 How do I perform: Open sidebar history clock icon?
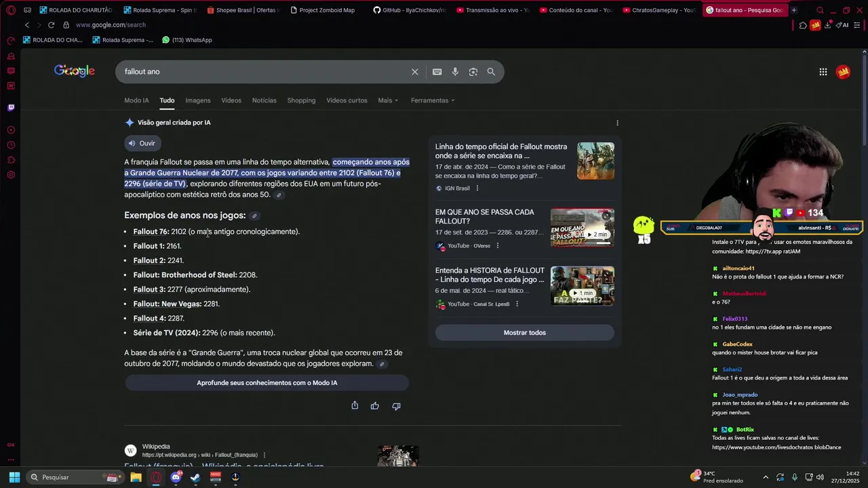click(x=11, y=145)
